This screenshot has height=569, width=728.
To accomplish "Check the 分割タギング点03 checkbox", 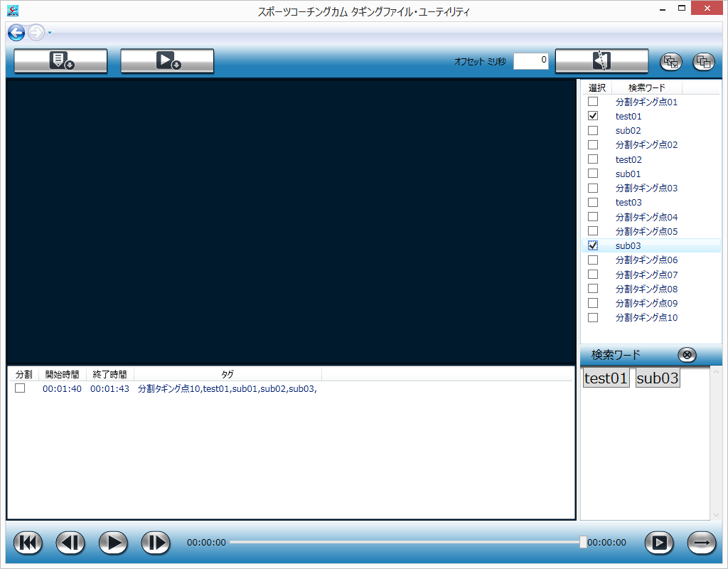I will point(593,188).
